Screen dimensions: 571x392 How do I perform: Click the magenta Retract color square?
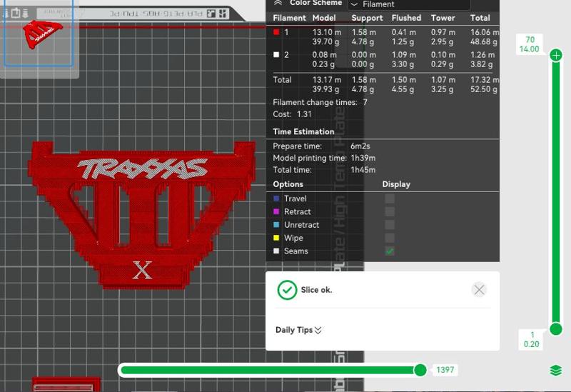click(276, 211)
